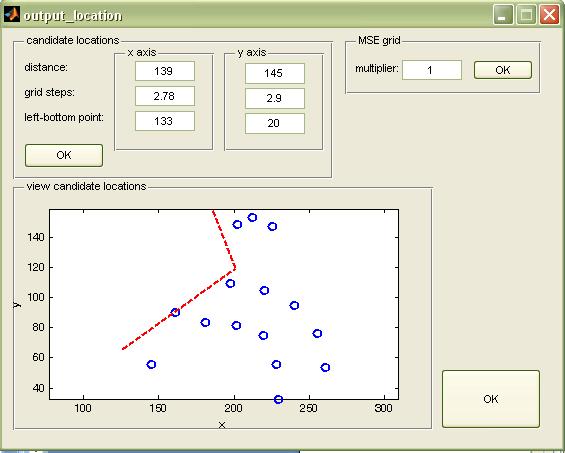565x453 pixels.
Task: Maximize the output_location window
Action: (x=526, y=15)
